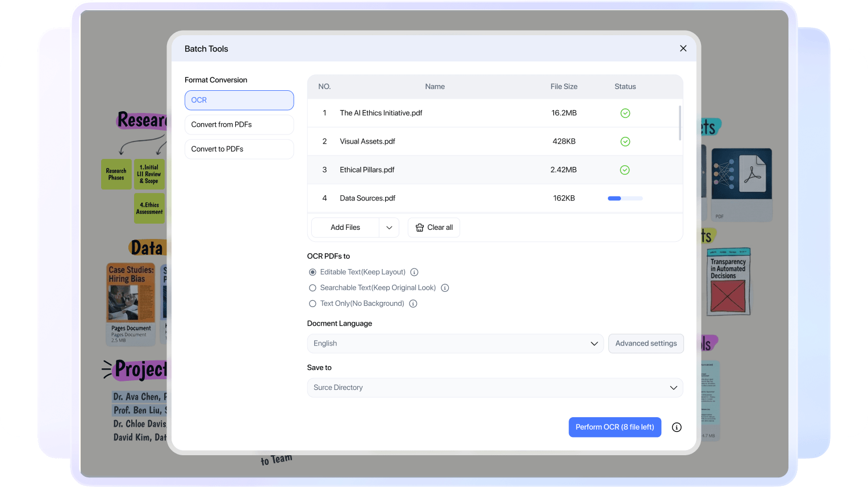Choose Searchable Text (Keep Original Look) option

(x=312, y=288)
